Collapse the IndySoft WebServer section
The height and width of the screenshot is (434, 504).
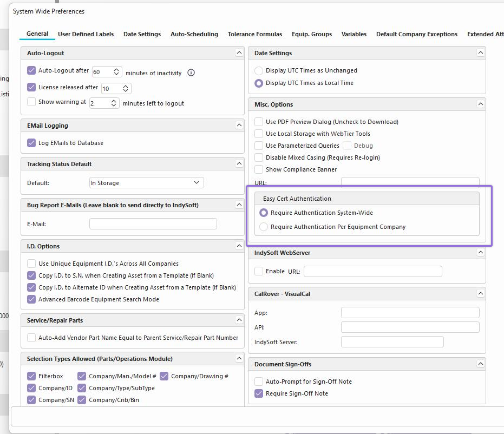click(480, 253)
